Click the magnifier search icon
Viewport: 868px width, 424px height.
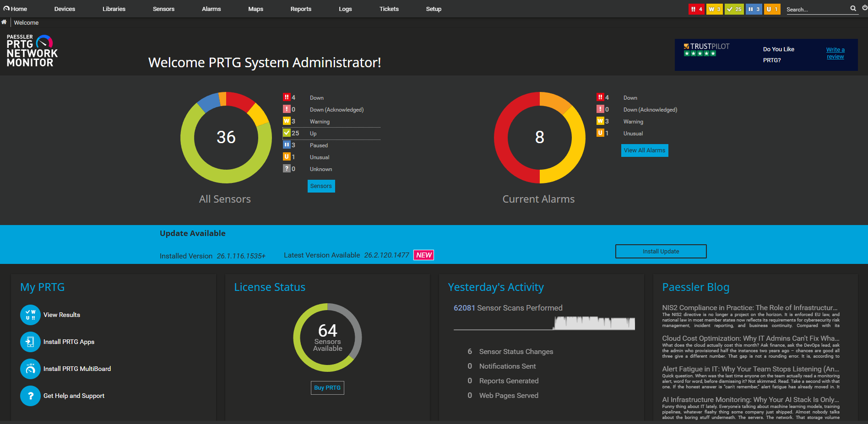tap(853, 8)
